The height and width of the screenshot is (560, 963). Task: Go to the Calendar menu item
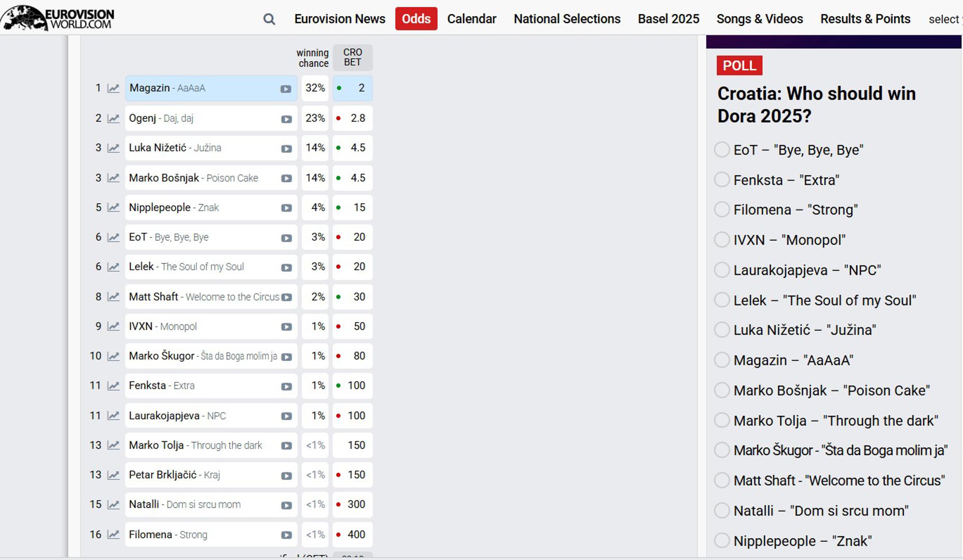point(471,19)
